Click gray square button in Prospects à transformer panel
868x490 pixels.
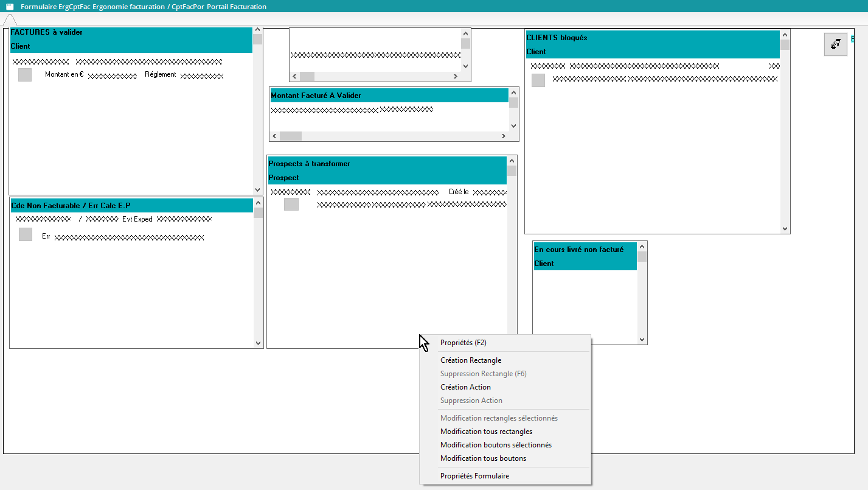pyautogui.click(x=291, y=205)
